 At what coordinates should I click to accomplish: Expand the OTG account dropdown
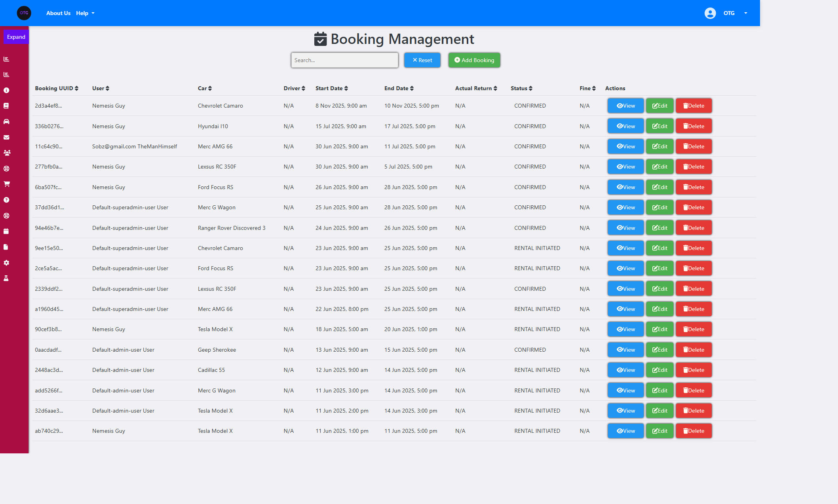pyautogui.click(x=735, y=13)
